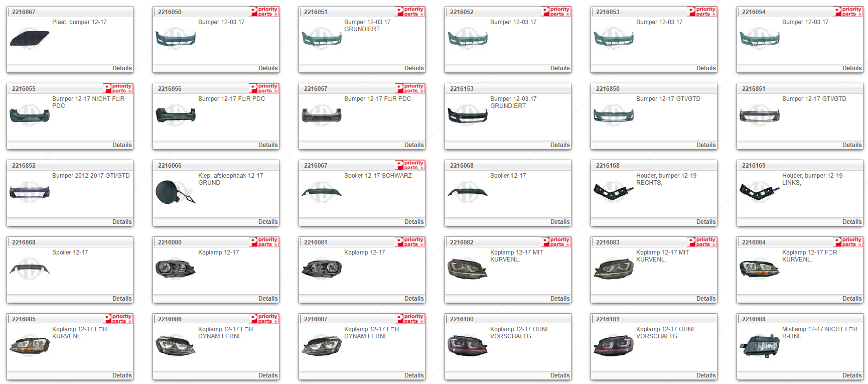
Task: View the bumper bracket image 2216168
Action: pyautogui.click(x=613, y=192)
